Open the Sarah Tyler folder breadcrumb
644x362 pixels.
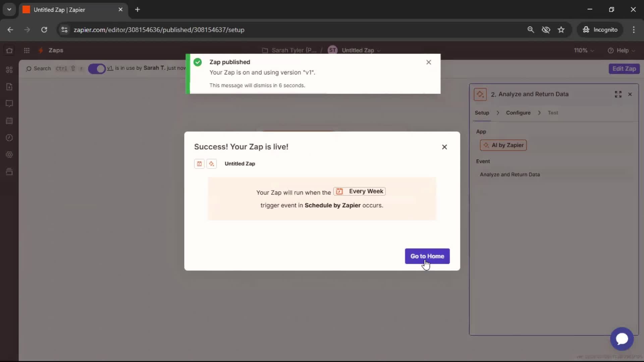tap(289, 50)
